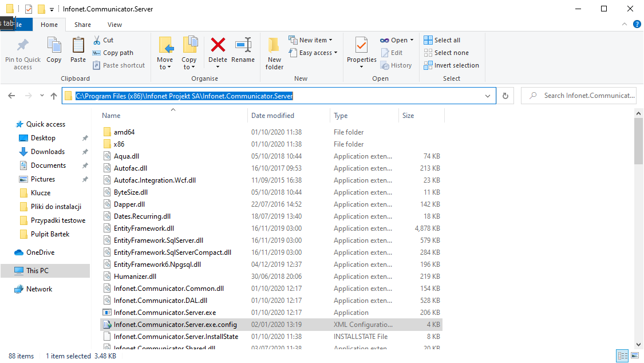The image size is (644, 363).
Task: Refresh the current folder view
Action: tap(505, 96)
